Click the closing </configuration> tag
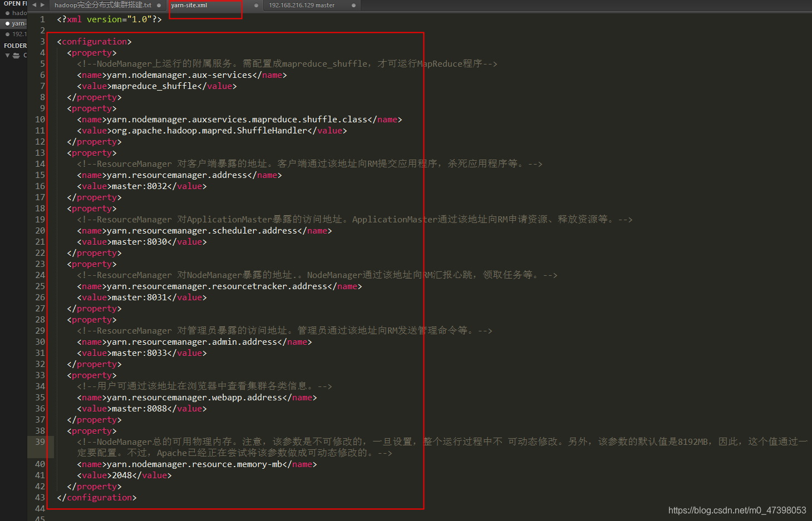This screenshot has width=812, height=521. point(96,498)
